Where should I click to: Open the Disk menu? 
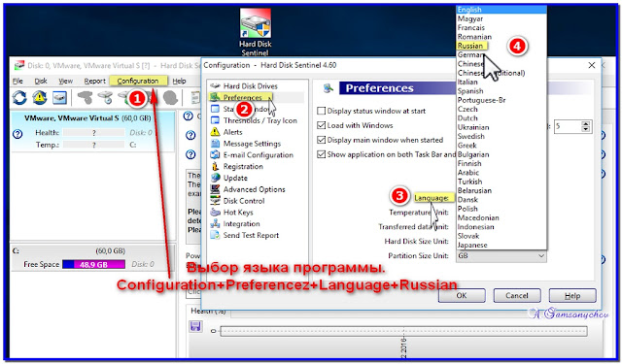pos(41,81)
